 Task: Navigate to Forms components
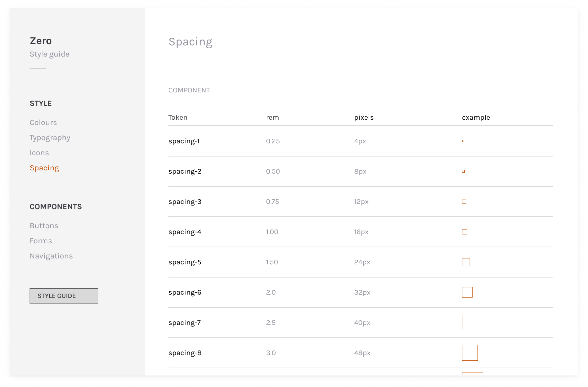41,241
